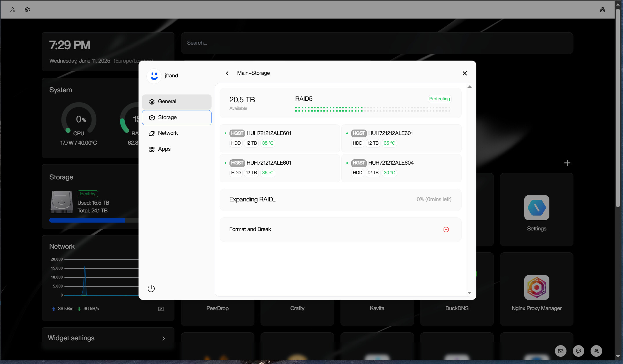The width and height of the screenshot is (623, 364).
Task: Open Nginx Proxy Manager app icon
Action: pyautogui.click(x=537, y=287)
